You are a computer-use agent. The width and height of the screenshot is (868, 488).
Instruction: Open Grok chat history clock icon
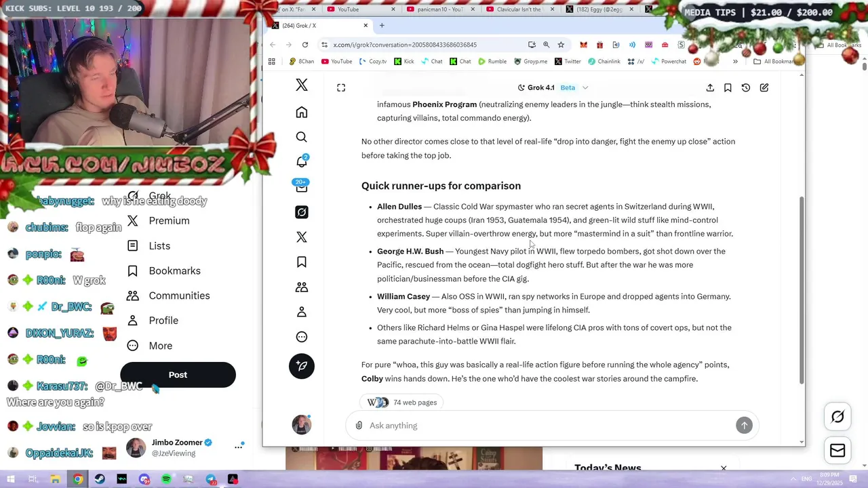tap(746, 87)
